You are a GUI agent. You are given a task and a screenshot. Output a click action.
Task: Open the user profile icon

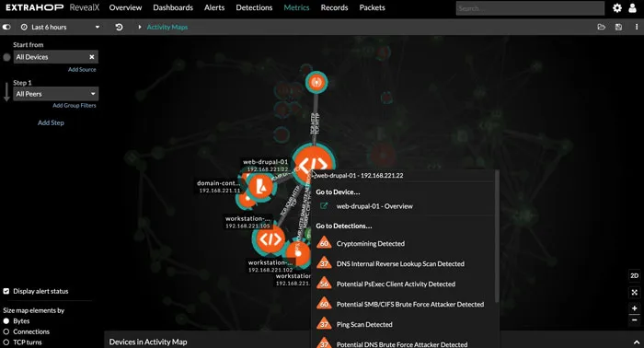633,7
